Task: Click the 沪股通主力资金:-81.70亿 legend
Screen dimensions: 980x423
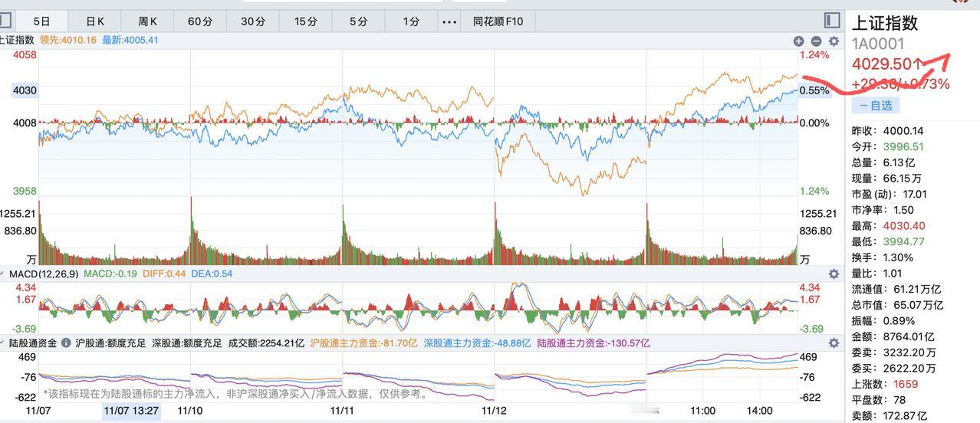Action: [x=364, y=343]
